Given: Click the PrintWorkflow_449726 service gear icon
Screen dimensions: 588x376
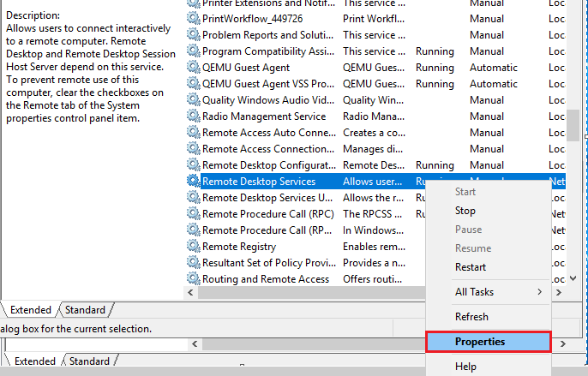Looking at the screenshot, I should tap(194, 18).
